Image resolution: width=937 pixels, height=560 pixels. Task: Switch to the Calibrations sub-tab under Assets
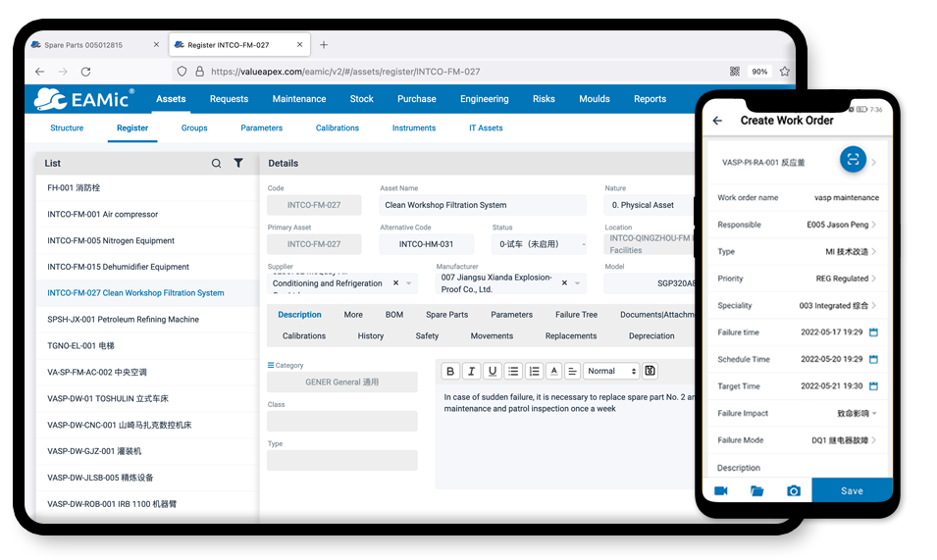[338, 127]
